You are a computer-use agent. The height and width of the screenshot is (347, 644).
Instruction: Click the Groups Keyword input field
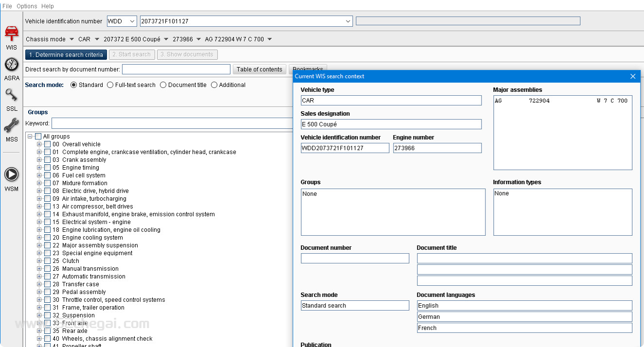coord(172,123)
